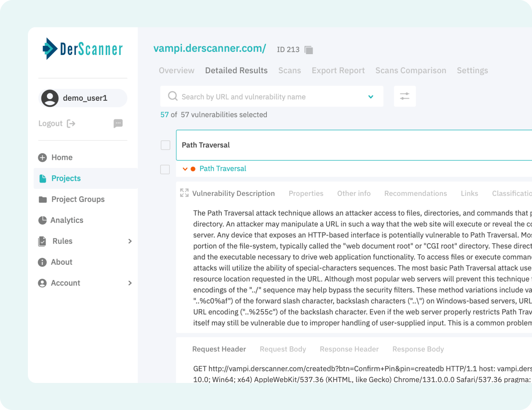Switch to the Properties tab

pos(306,193)
